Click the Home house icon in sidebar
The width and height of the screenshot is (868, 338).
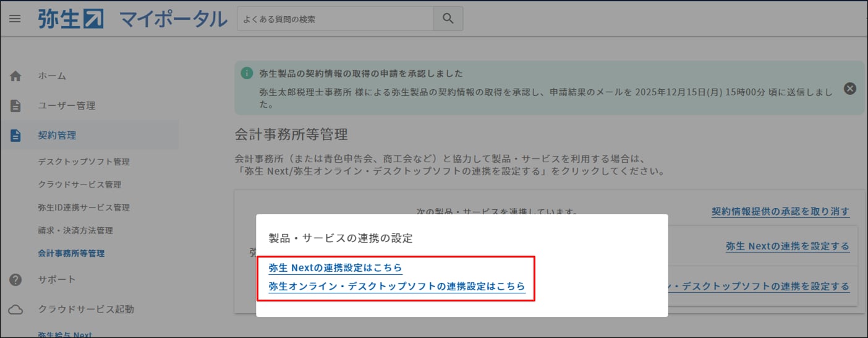pos(15,76)
